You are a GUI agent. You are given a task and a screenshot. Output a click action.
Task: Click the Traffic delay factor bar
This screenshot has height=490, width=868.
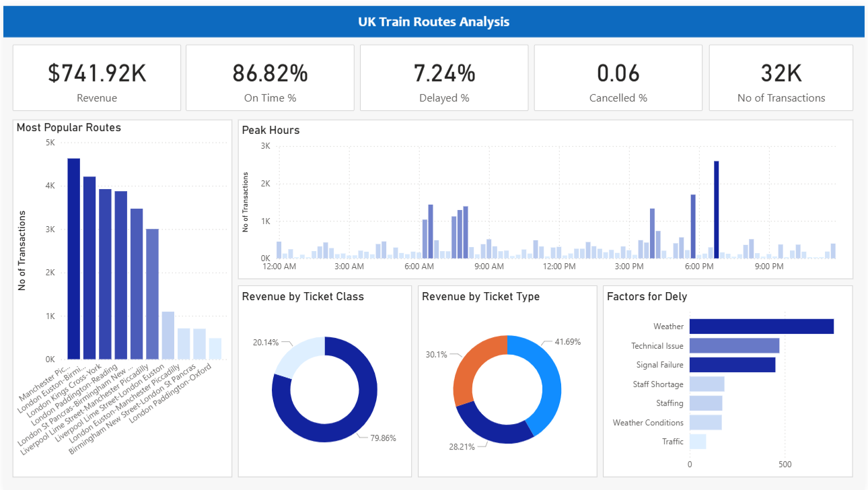(x=698, y=442)
